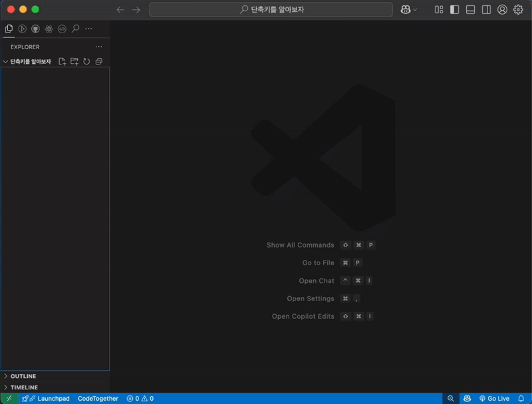Show additional views ellipsis in activity bar
532x404 pixels.
(88, 29)
